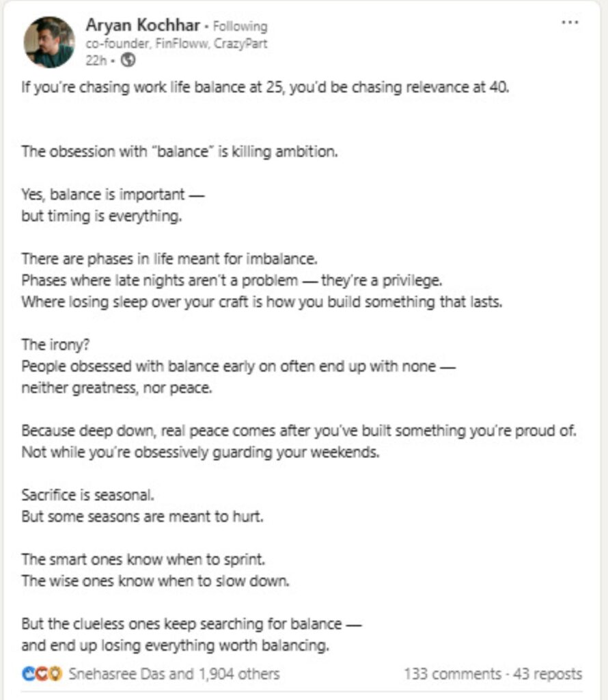This screenshot has width=608, height=700.
Task: Expand the 133 comments section
Action: 452,674
